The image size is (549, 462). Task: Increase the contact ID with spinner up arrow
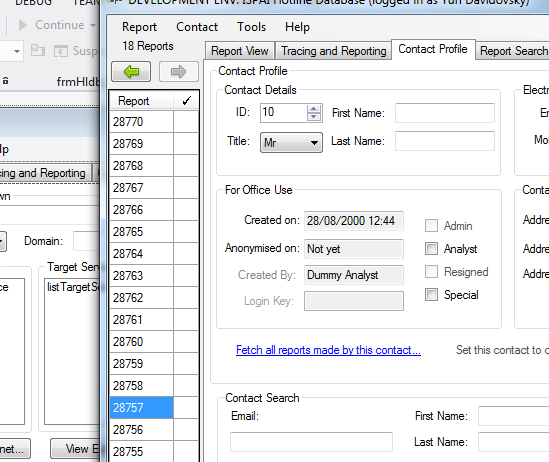(314, 109)
